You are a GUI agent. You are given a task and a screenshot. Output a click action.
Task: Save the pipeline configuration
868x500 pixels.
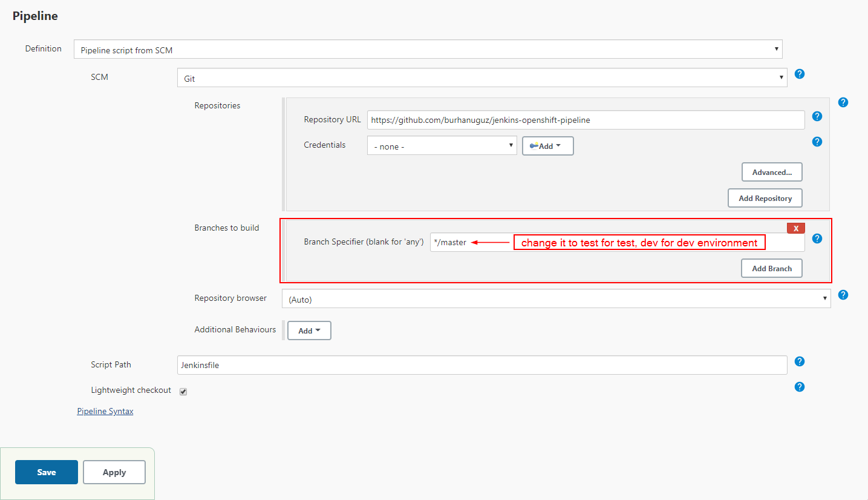pyautogui.click(x=47, y=472)
